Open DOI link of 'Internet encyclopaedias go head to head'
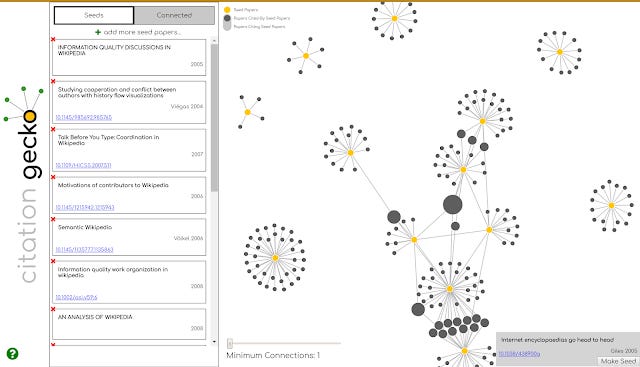 (519, 354)
